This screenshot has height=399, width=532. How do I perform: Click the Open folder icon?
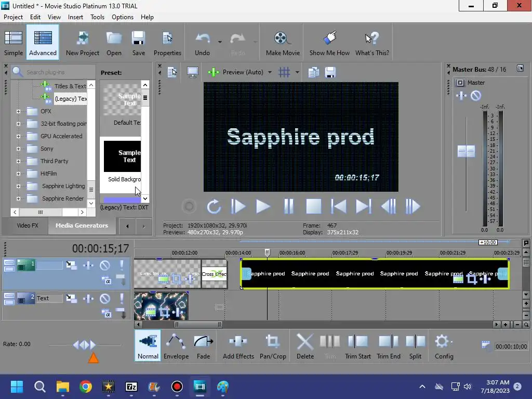pos(114,43)
